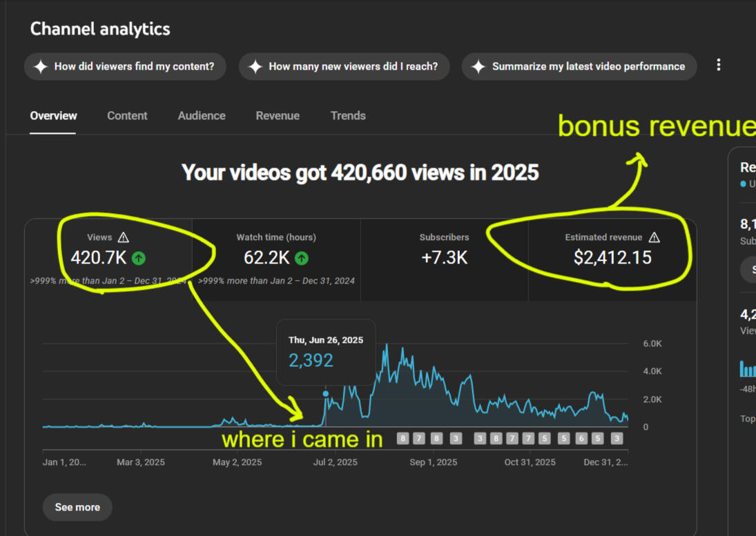The height and width of the screenshot is (536, 756).
Task: Switch to the Content tab
Action: point(127,116)
